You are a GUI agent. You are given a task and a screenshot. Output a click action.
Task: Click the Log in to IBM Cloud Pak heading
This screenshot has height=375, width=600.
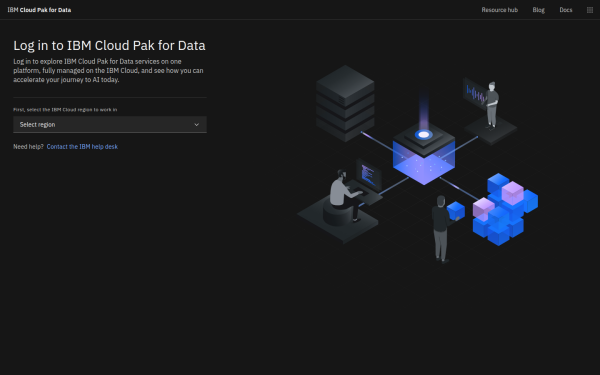point(109,46)
